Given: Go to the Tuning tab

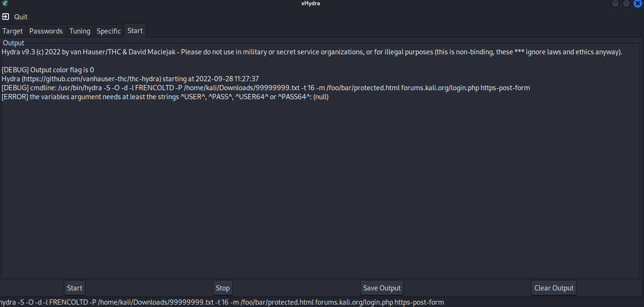Looking at the screenshot, I should click(x=80, y=31).
